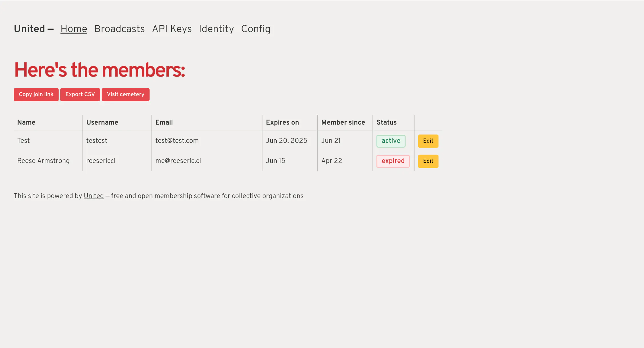Click the expired status badge

point(393,161)
